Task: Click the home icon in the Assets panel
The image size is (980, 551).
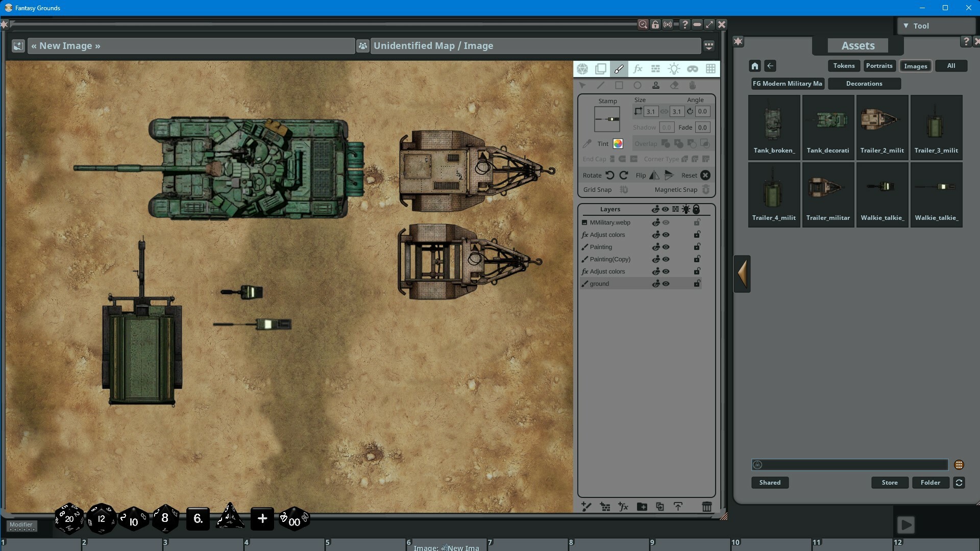Action: coord(755,65)
